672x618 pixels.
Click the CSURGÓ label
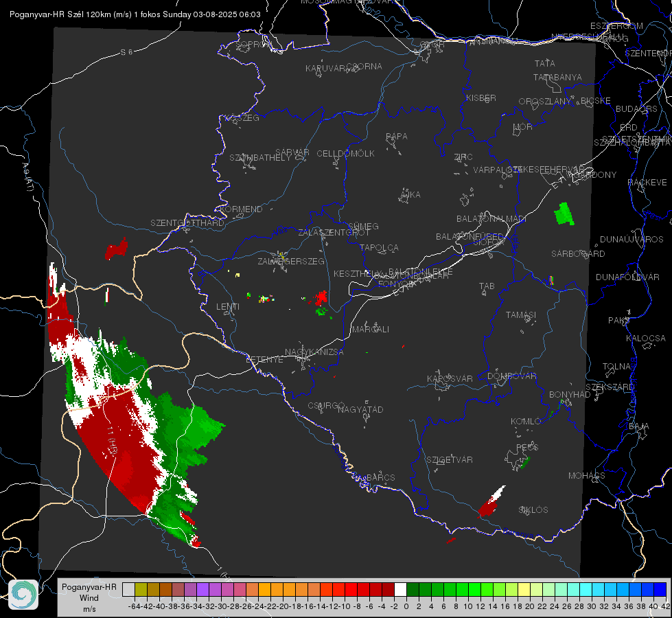[x=326, y=405]
